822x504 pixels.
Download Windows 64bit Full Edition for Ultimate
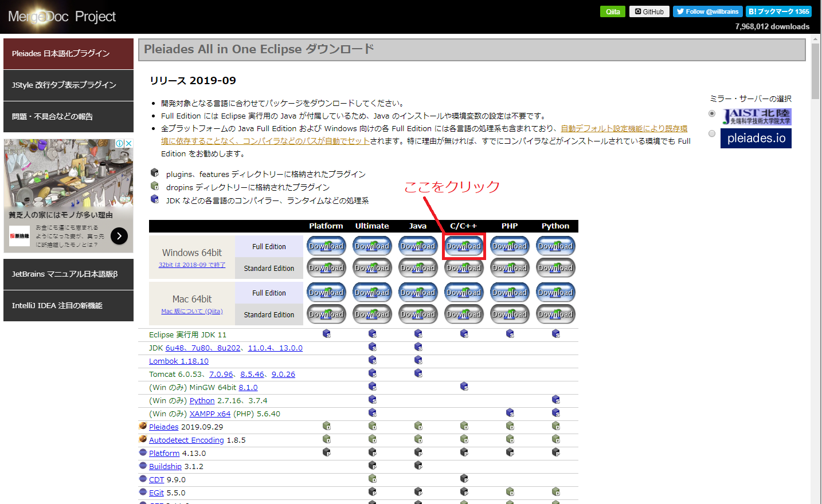pos(372,246)
